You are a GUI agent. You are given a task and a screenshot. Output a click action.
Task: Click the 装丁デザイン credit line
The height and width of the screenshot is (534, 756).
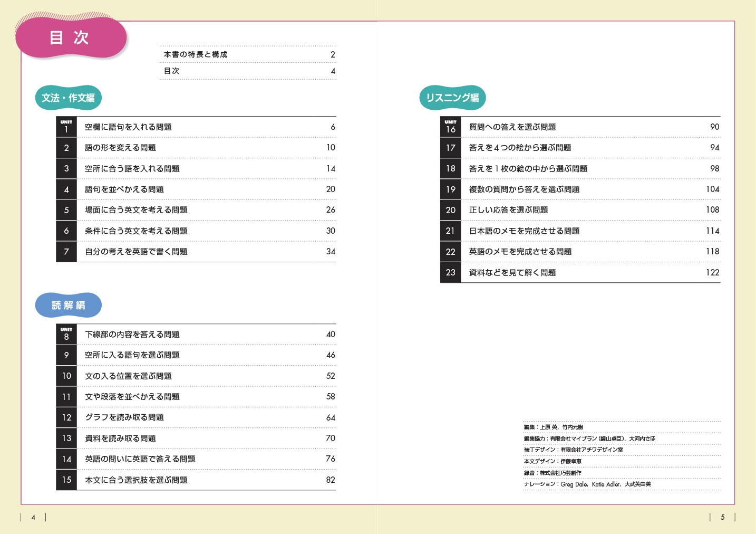point(574,450)
